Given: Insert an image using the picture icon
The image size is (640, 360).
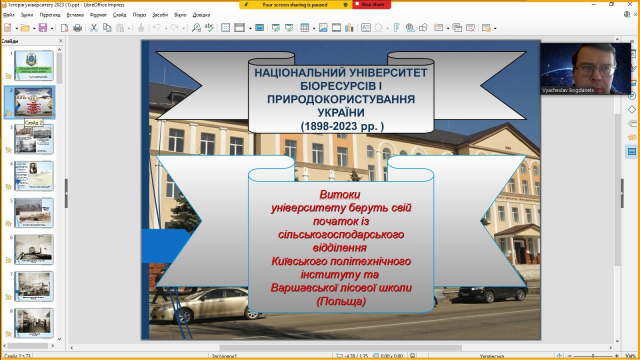Looking at the screenshot, I should 323,28.
